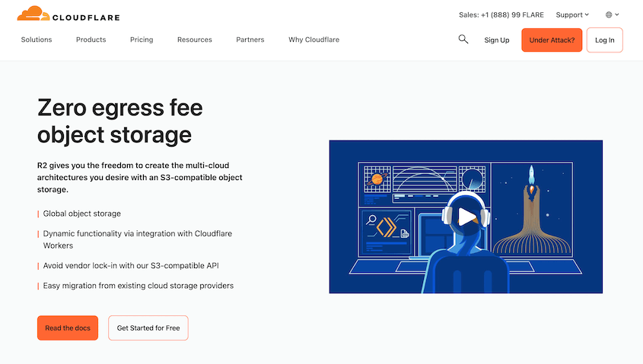The height and width of the screenshot is (364, 643).
Task: Expand the Support dropdown
Action: (x=572, y=14)
